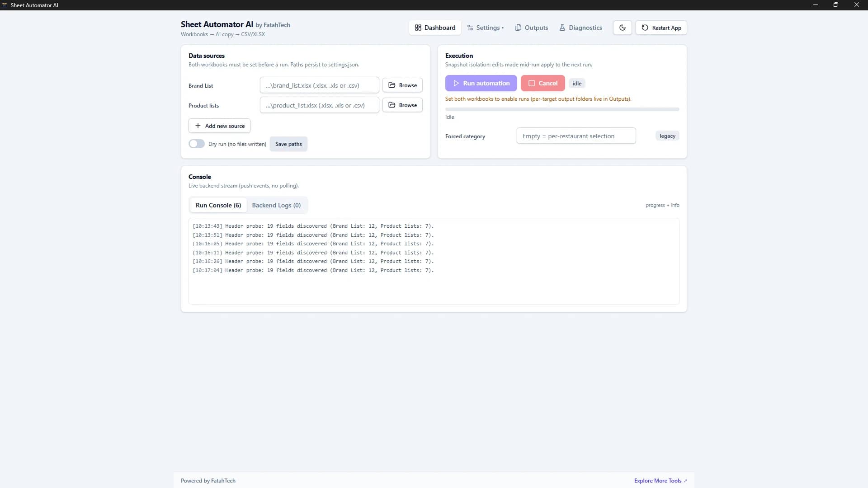Enable the Dry run toggle
This screenshot has height=488, width=868.
coord(197,144)
